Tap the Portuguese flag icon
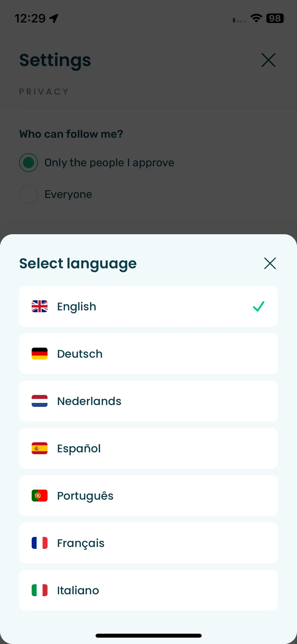297x644 pixels. [x=40, y=496]
